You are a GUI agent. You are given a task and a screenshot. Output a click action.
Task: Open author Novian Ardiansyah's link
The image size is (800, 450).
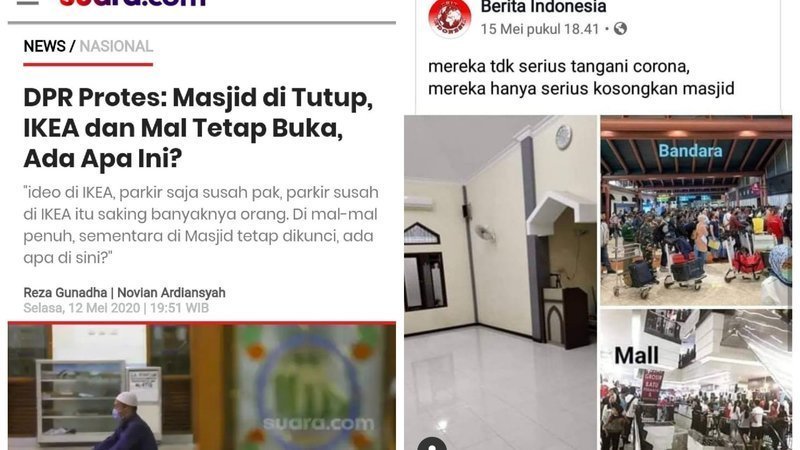[x=171, y=293]
